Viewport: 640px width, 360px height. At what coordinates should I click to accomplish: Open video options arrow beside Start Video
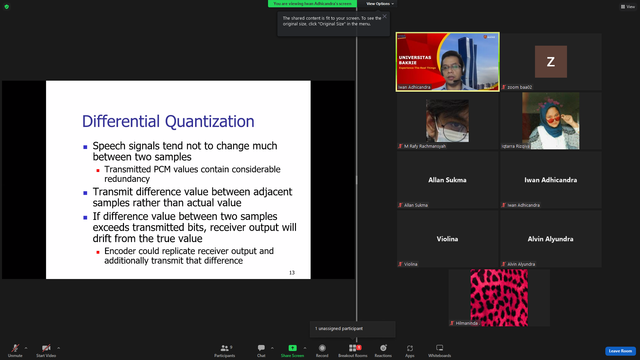[59, 348]
